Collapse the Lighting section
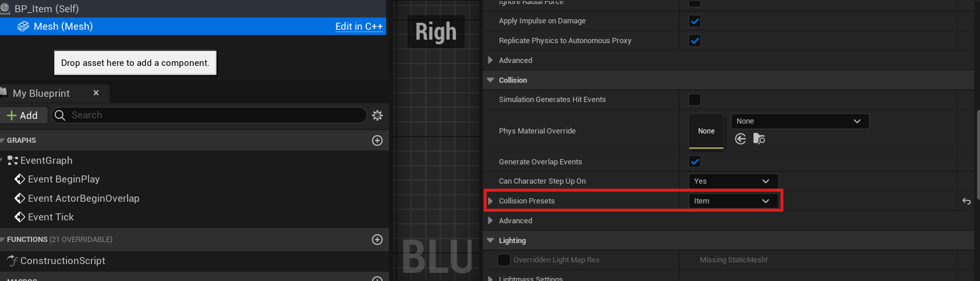Viewport: 980px width, 281px height. click(x=490, y=240)
